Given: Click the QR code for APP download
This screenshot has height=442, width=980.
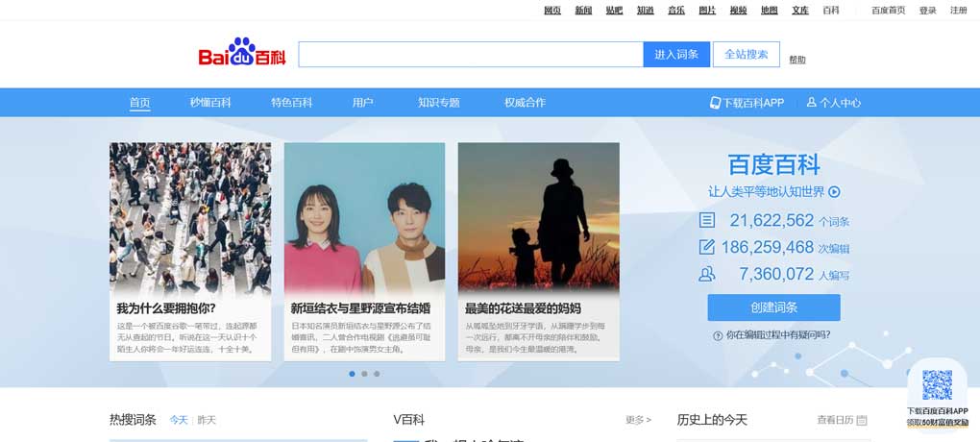Looking at the screenshot, I should pyautogui.click(x=937, y=385).
